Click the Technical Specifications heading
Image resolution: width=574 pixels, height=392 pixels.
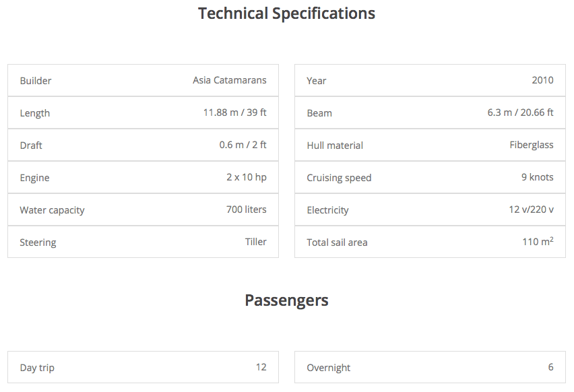[x=286, y=13]
